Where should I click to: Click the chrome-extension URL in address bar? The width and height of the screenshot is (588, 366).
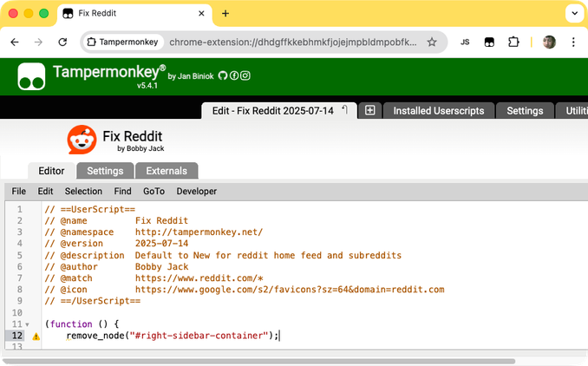coord(293,42)
